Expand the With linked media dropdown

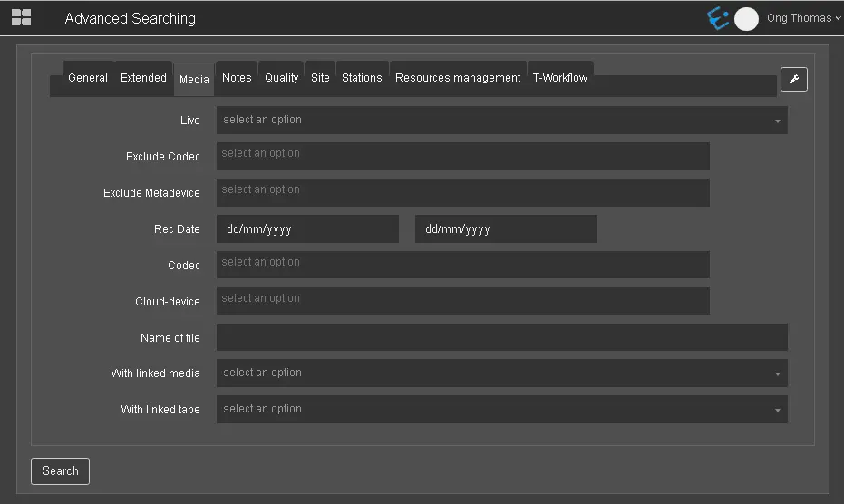point(500,373)
